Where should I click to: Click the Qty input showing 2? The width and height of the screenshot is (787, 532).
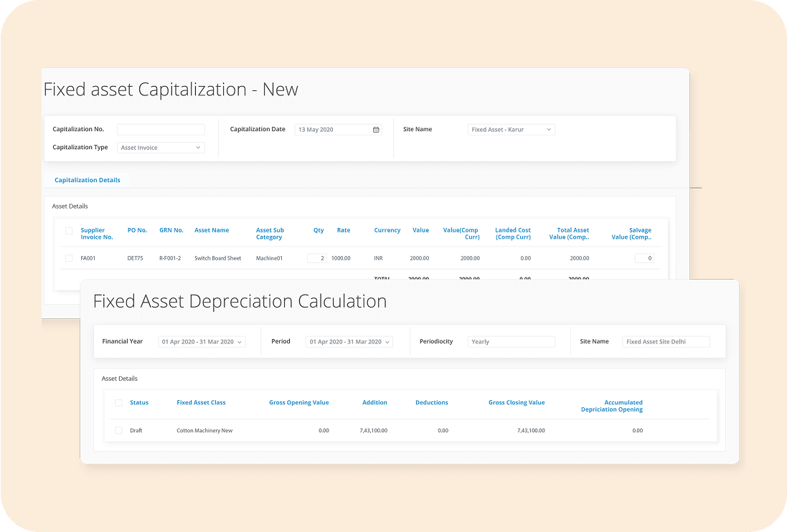[317, 258]
